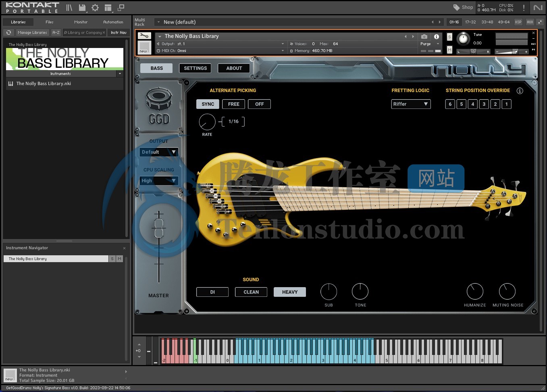Open the CPU Scaling High dropdown

[158, 181]
